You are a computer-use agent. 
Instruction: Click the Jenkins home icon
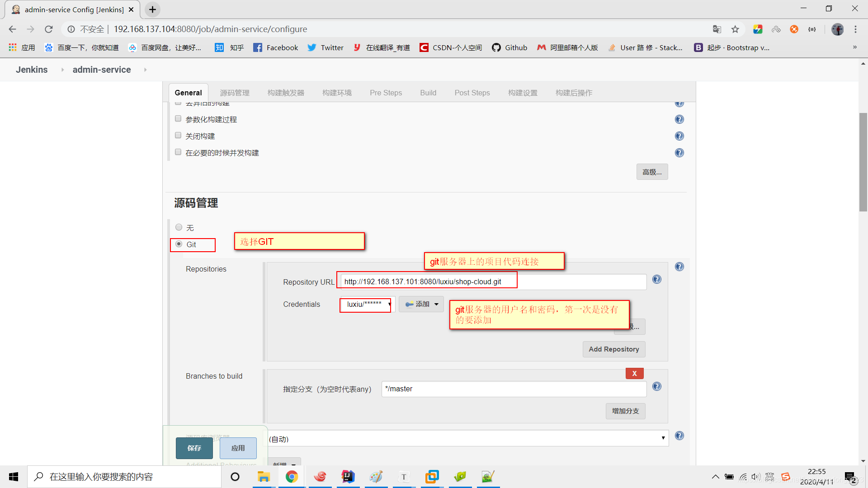pos(31,69)
